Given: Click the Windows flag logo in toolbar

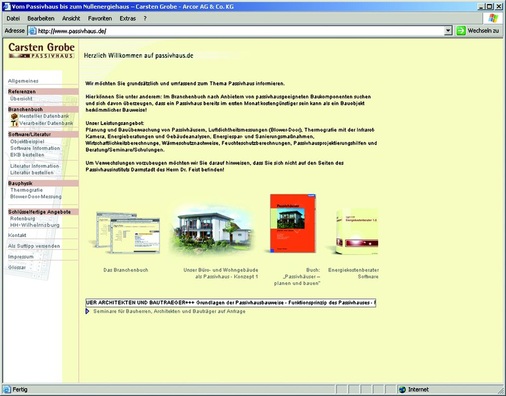Looking at the screenshot, I should [493, 18].
